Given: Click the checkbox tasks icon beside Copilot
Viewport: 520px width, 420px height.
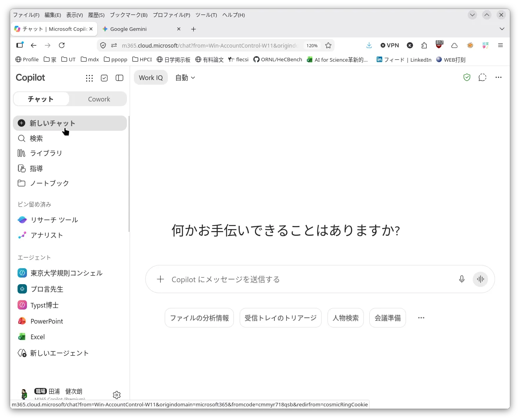Looking at the screenshot, I should [104, 78].
